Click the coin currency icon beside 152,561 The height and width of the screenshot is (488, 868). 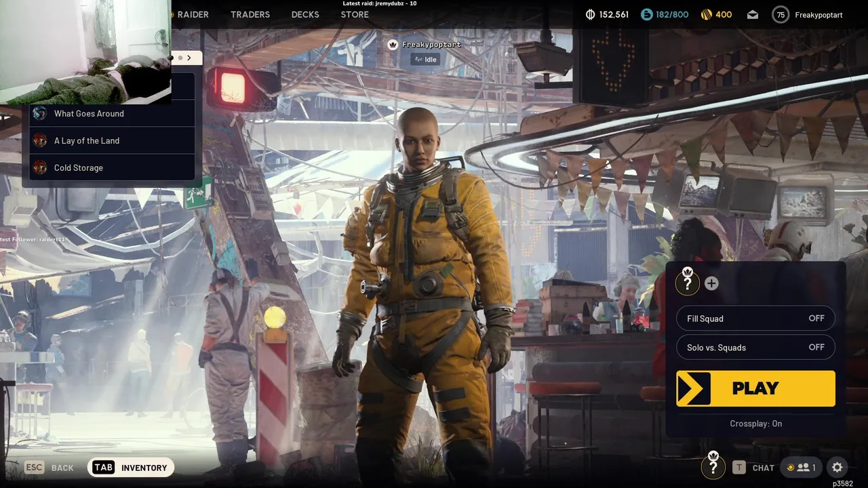pyautogui.click(x=590, y=14)
